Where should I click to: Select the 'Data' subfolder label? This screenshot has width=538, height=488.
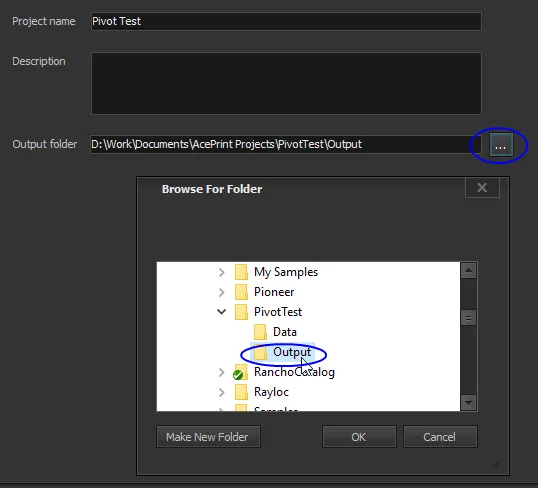pyautogui.click(x=285, y=332)
